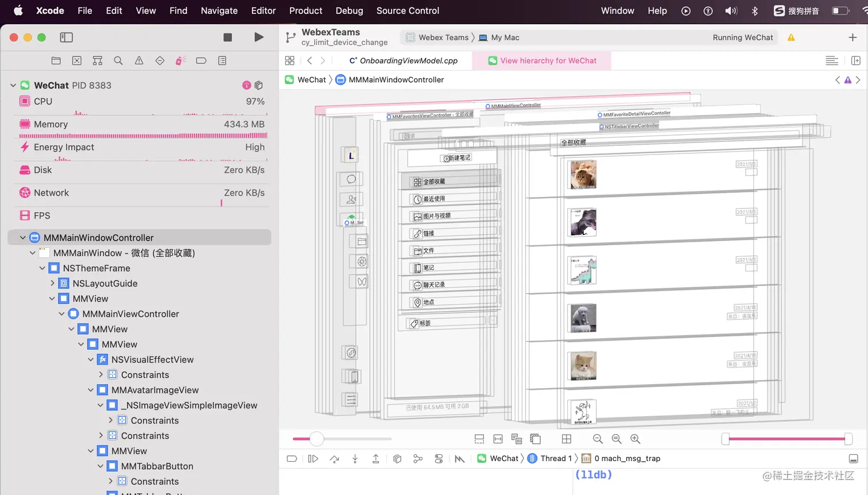The width and height of the screenshot is (868, 495).
Task: Click the plus Library button
Action: [852, 37]
